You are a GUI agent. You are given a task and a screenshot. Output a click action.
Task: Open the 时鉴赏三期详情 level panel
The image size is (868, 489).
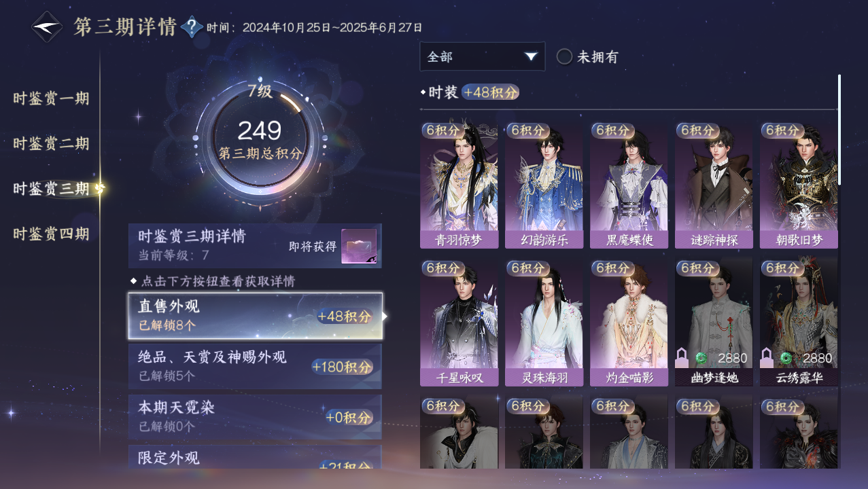pos(255,246)
